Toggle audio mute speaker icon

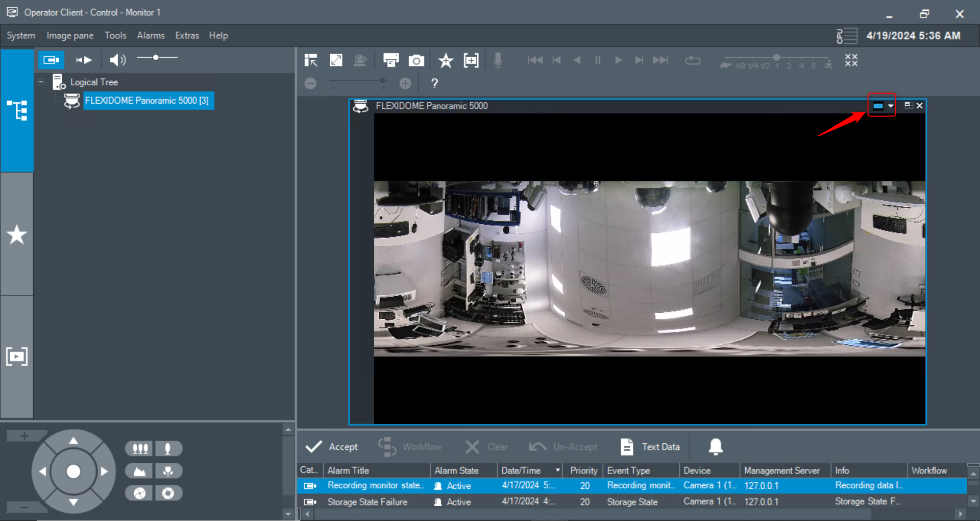[117, 60]
